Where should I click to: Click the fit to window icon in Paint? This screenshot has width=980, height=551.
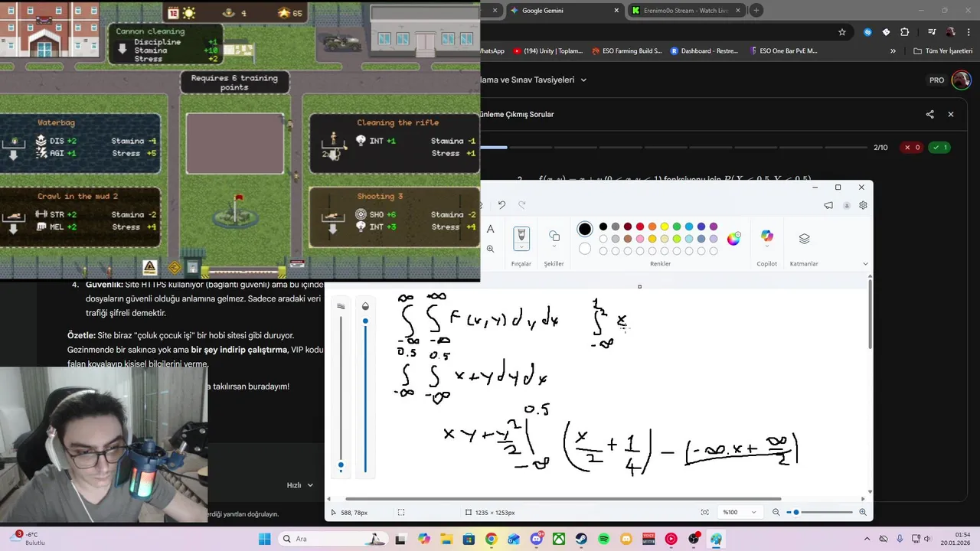click(x=704, y=512)
